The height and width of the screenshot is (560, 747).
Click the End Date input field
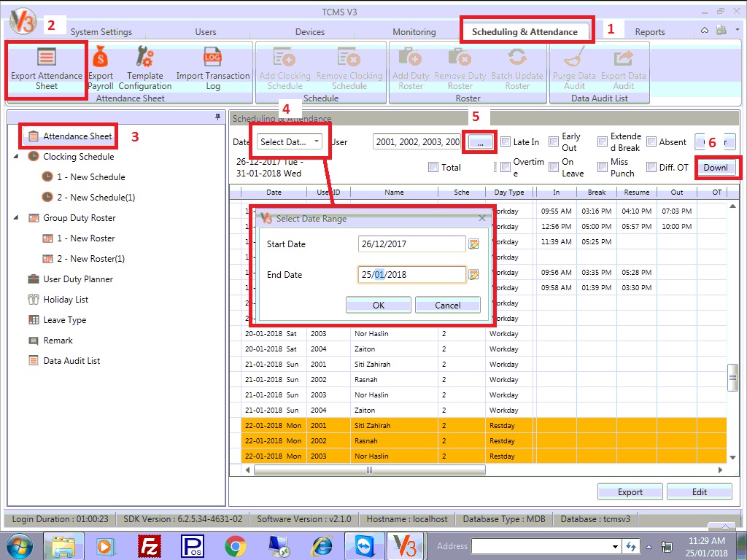(411, 275)
